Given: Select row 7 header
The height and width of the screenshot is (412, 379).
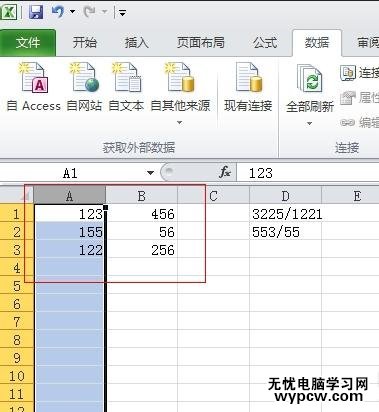Looking at the screenshot, I should click(x=17, y=322).
